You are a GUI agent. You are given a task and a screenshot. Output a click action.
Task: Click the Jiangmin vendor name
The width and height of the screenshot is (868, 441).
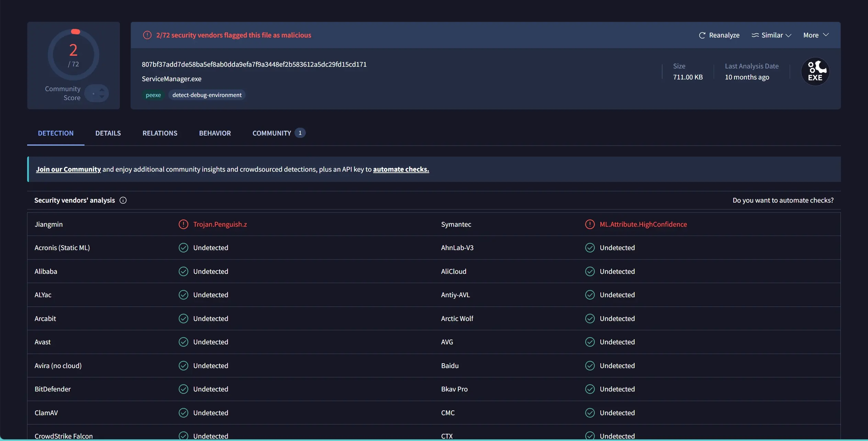point(49,224)
